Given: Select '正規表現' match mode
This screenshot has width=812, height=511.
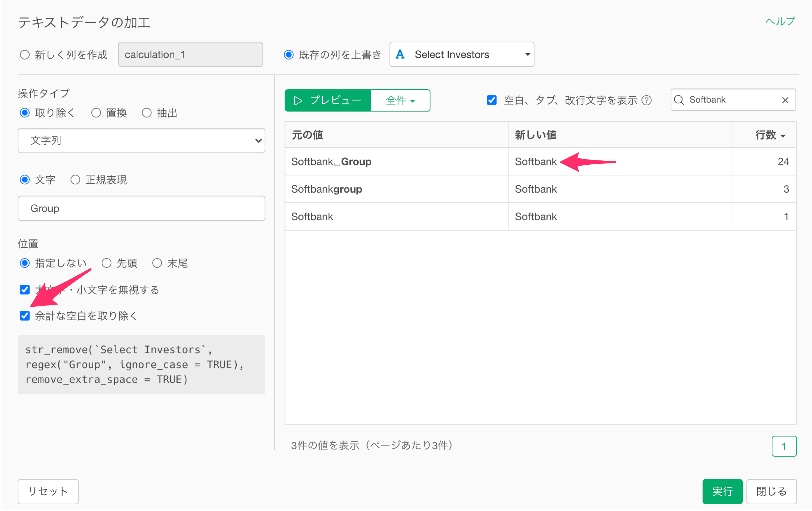Looking at the screenshot, I should [x=75, y=179].
